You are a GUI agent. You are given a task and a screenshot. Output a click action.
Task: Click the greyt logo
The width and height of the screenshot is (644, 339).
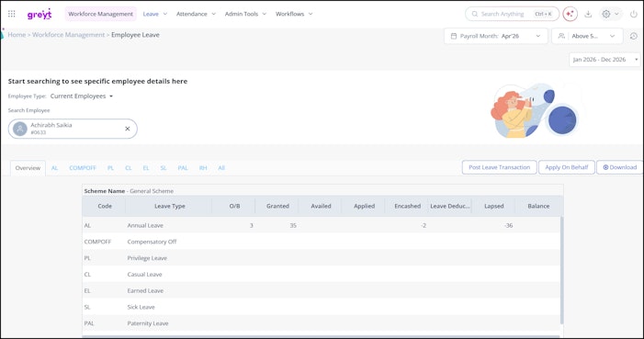click(x=40, y=14)
